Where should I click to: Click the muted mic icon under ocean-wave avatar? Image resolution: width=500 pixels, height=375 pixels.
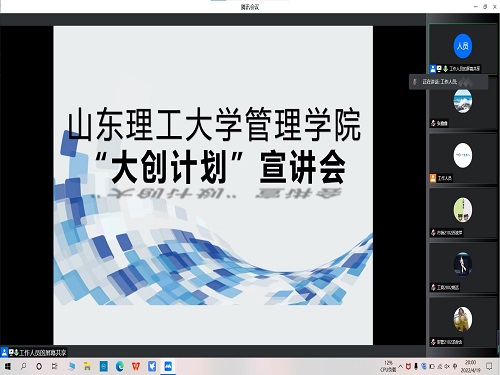point(433,123)
